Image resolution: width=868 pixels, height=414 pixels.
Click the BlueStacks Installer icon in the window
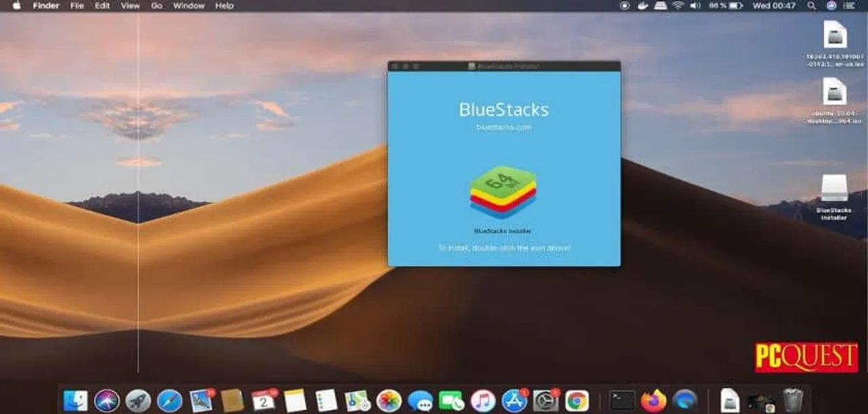(503, 192)
